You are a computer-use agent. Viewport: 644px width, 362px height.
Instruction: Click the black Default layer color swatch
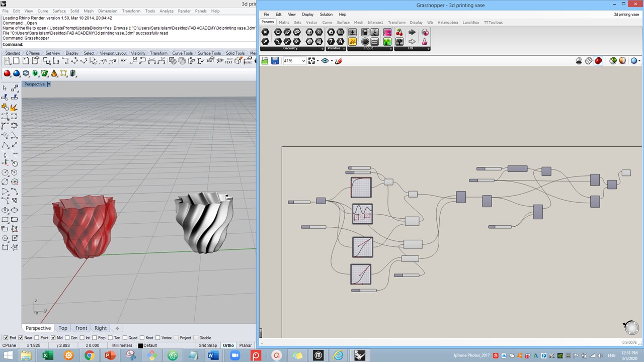[140, 345]
